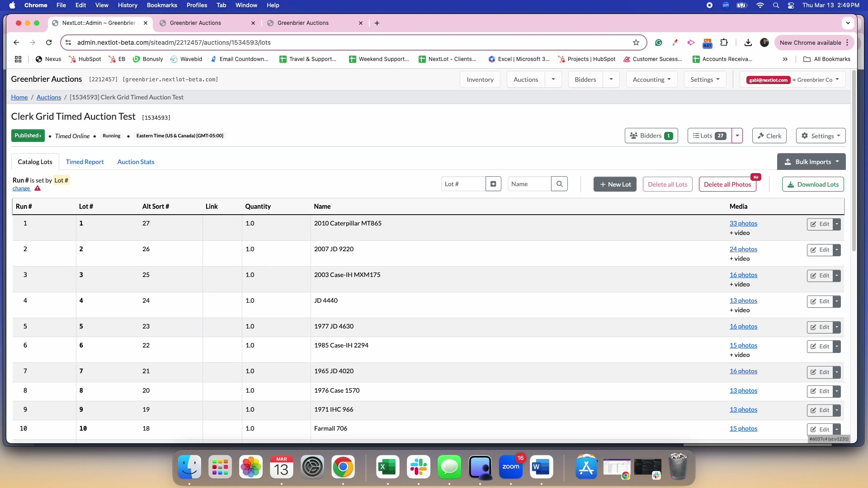Open the 33 photos link
Image resolution: width=868 pixels, height=488 pixels.
coord(743,223)
